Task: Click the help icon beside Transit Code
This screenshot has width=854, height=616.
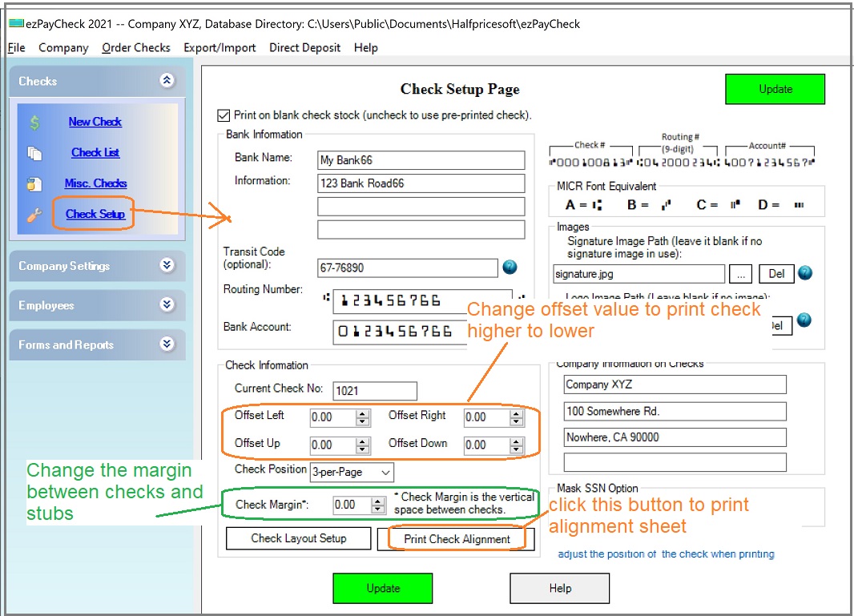Action: click(x=510, y=267)
